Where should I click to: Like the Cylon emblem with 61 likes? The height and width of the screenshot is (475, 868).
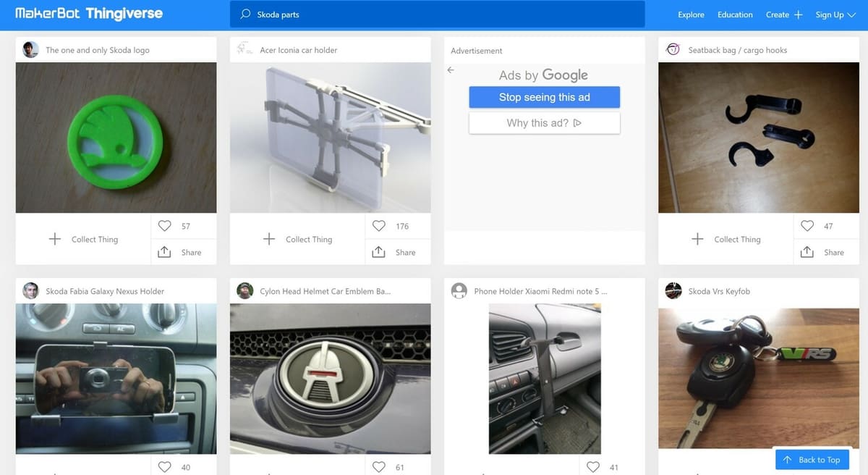click(379, 467)
